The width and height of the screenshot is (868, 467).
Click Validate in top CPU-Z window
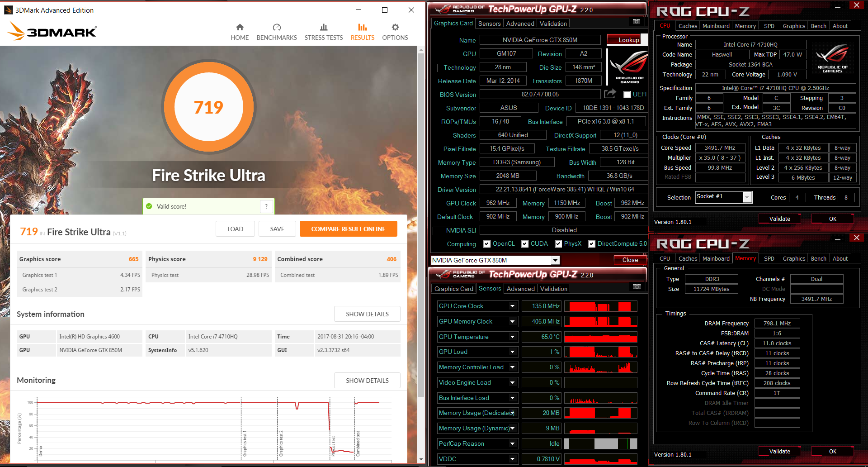[779, 219]
